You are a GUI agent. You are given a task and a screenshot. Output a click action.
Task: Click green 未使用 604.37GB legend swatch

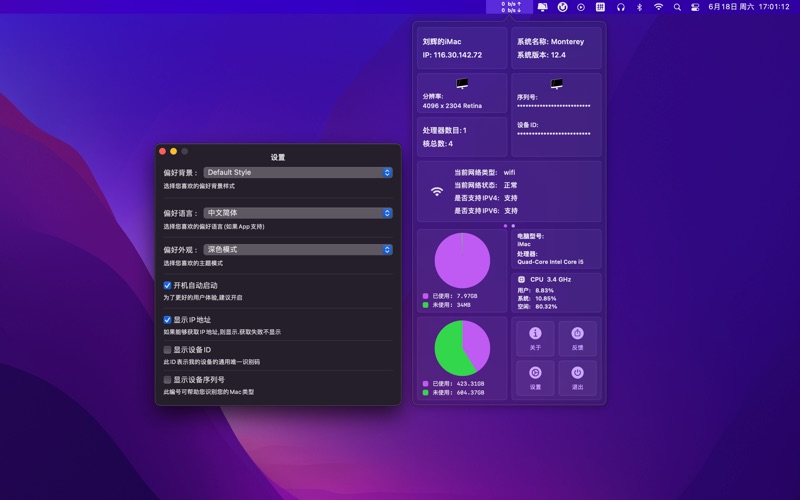pos(426,392)
